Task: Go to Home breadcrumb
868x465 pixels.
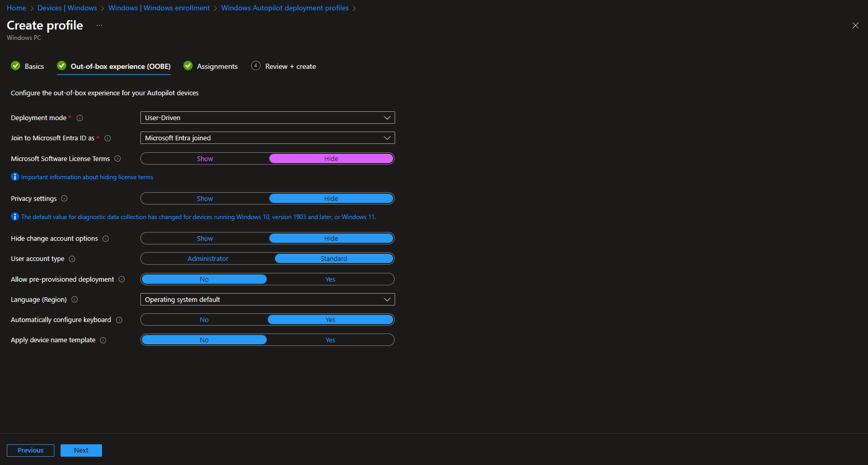Action: tap(17, 8)
